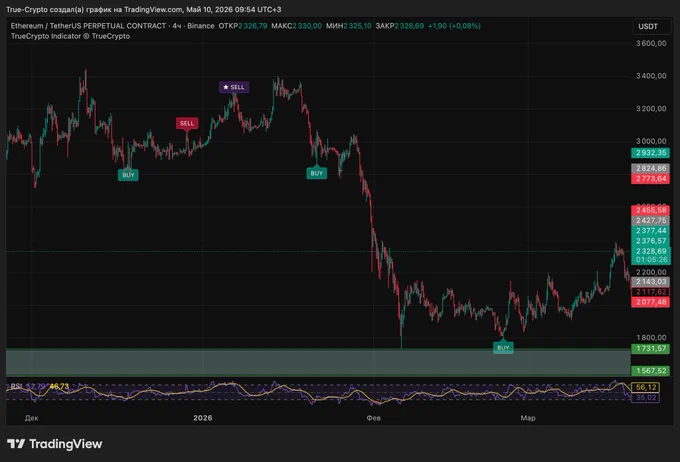
Task: Click the red 2077,48 price label
Action: point(651,302)
